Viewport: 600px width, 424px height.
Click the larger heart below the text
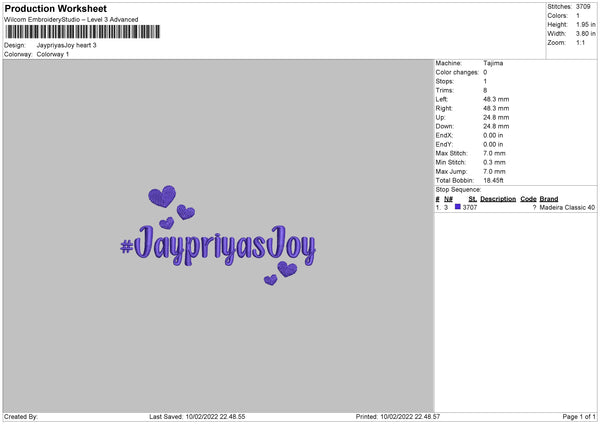pyautogui.click(x=287, y=269)
